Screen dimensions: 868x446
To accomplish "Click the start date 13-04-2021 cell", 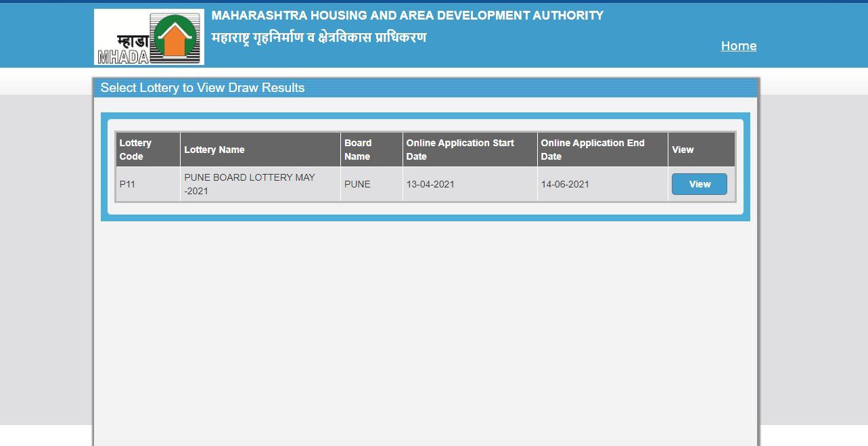I will 431,184.
